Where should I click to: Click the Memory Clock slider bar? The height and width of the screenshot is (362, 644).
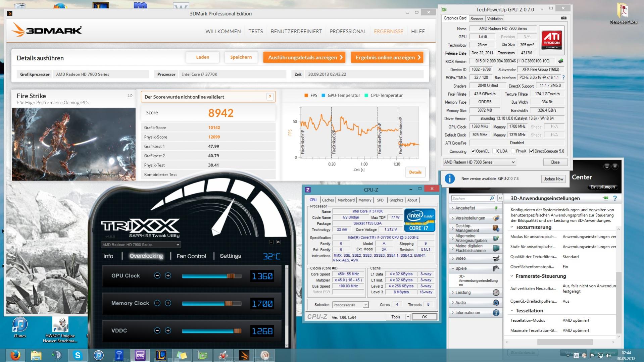(x=211, y=303)
